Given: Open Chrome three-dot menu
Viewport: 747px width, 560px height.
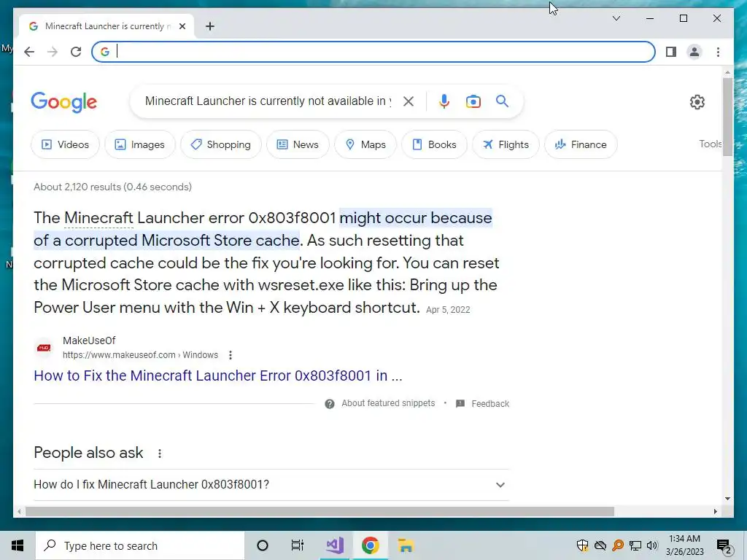Looking at the screenshot, I should coord(718,52).
